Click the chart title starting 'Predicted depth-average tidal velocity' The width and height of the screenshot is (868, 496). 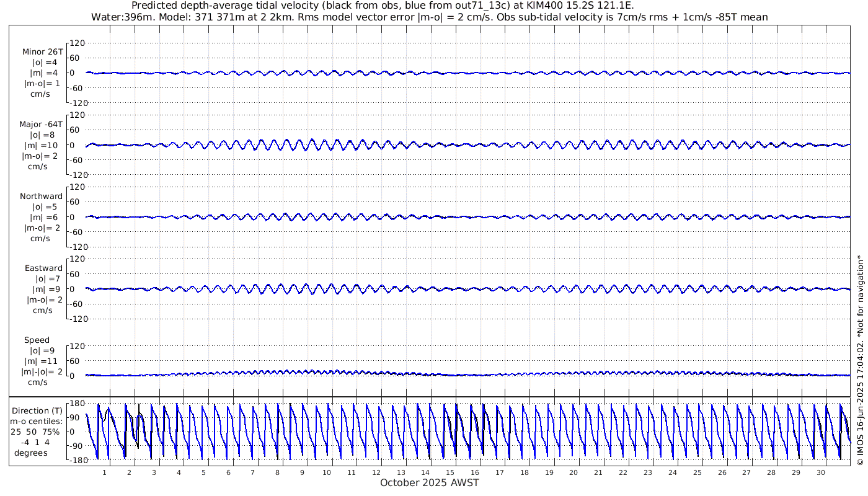383,6
